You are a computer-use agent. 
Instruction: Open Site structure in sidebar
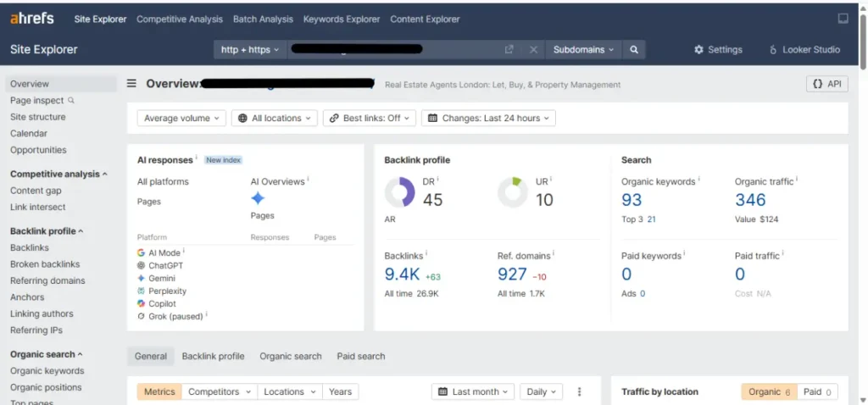click(37, 117)
